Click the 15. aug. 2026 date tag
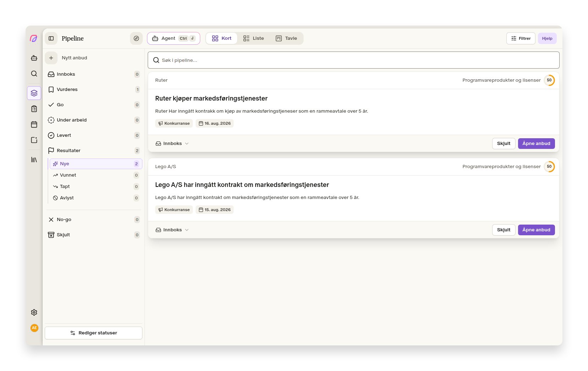 (x=214, y=210)
